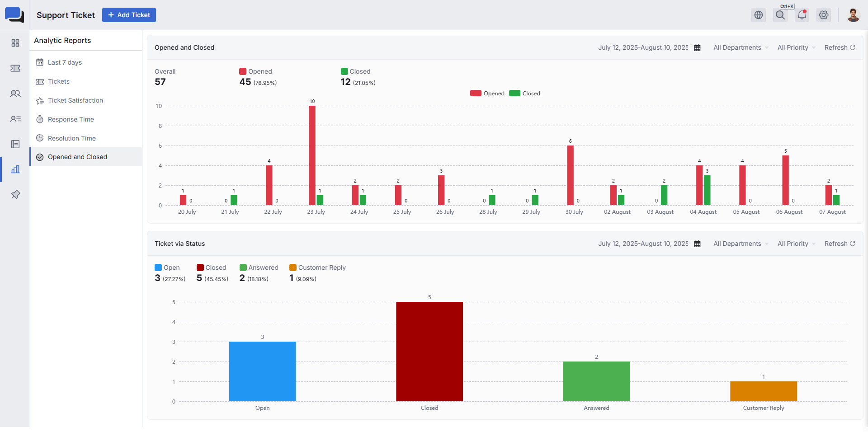Image resolution: width=868 pixels, height=432 pixels.
Task: Toggle the Closed series in chart legend
Action: pos(524,93)
